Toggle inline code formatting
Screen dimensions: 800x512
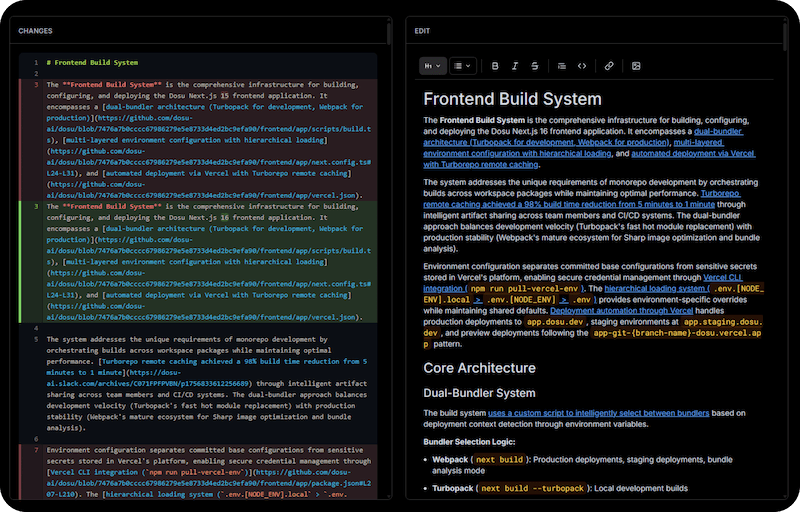point(582,66)
